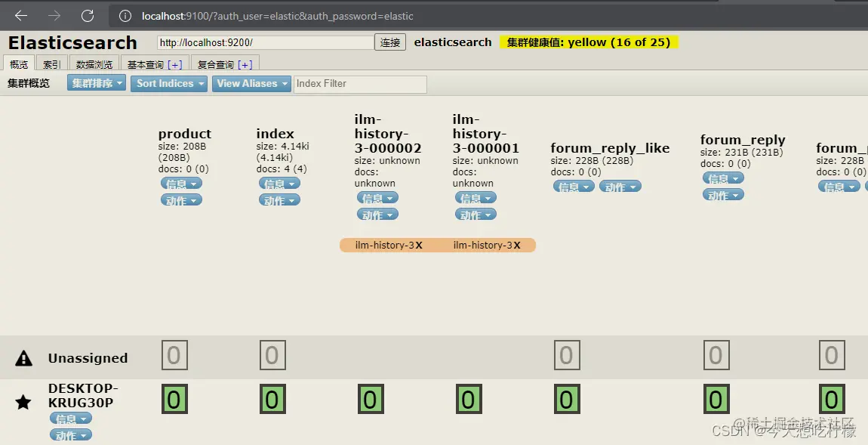Open 信息 menu for forum_reply
This screenshot has height=445, width=868.
pyautogui.click(x=724, y=178)
